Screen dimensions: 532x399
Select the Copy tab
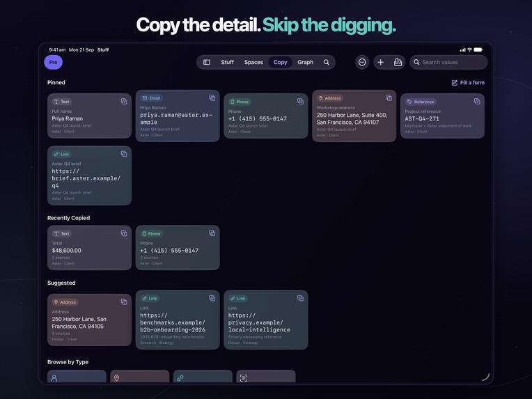pyautogui.click(x=280, y=62)
